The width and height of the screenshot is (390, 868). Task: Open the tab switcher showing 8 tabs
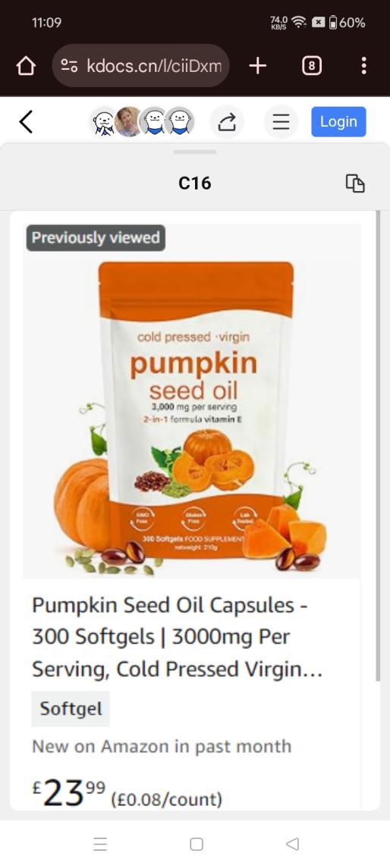tap(311, 67)
